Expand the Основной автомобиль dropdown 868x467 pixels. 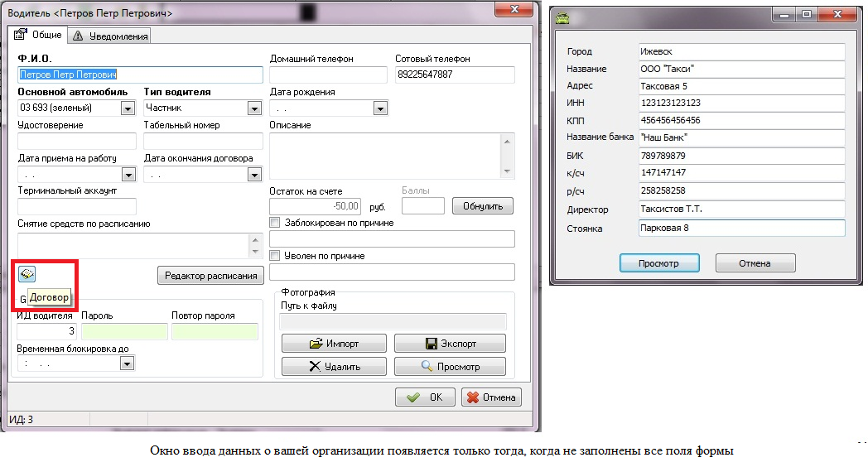click(128, 108)
